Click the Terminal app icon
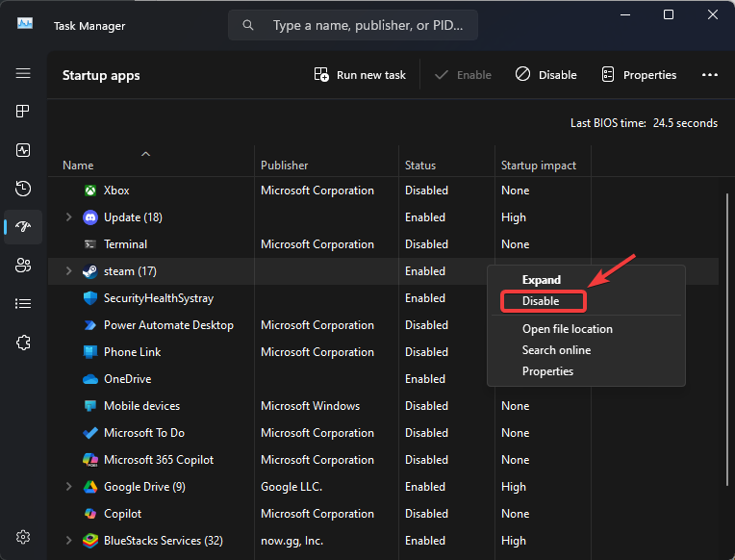This screenshot has height=560, width=735. pyautogui.click(x=90, y=244)
